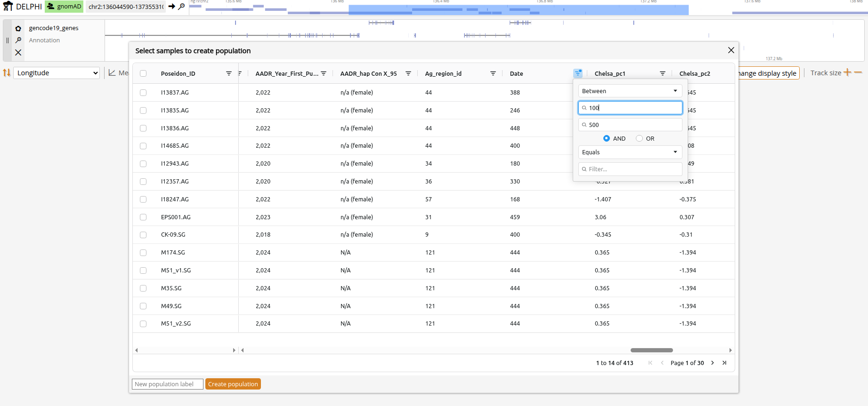Increase track size with plus icon
This screenshot has width=868, height=406.
pos(847,72)
